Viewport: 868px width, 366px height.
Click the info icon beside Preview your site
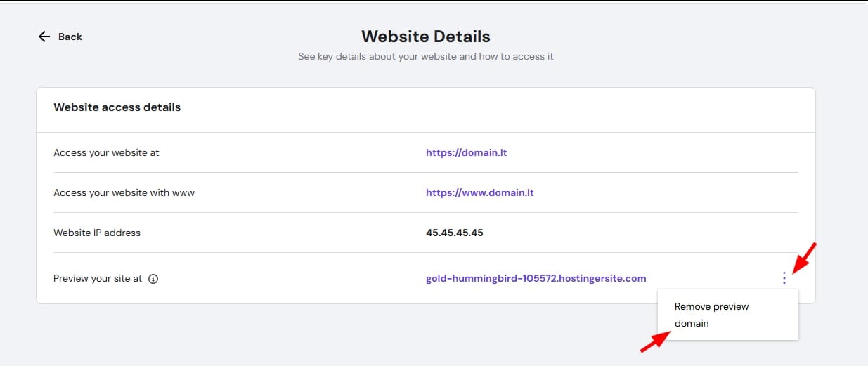tap(153, 279)
